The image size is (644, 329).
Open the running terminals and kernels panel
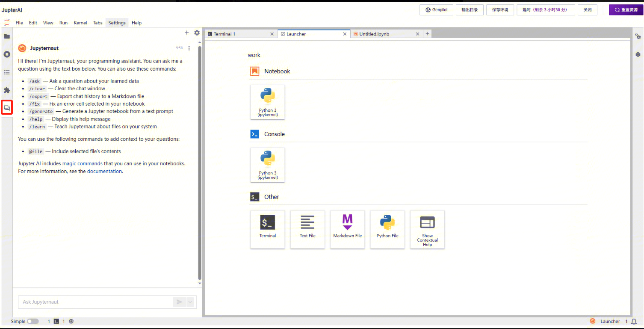[7, 54]
